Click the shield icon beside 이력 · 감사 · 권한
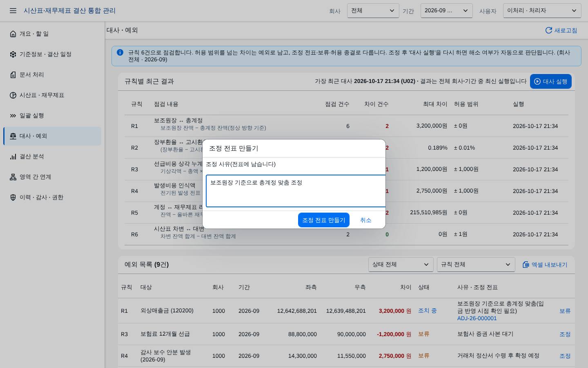Screen dimensions: 588x368 [13, 197]
